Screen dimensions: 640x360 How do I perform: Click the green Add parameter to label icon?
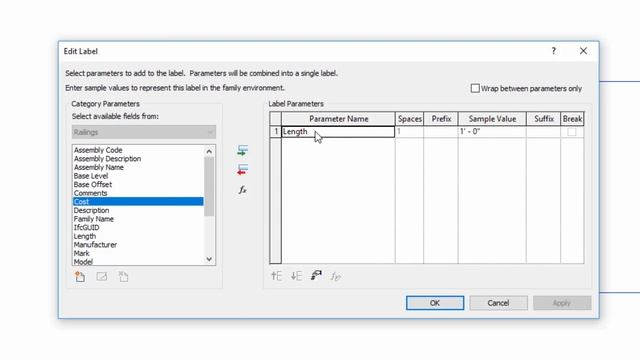click(x=242, y=150)
